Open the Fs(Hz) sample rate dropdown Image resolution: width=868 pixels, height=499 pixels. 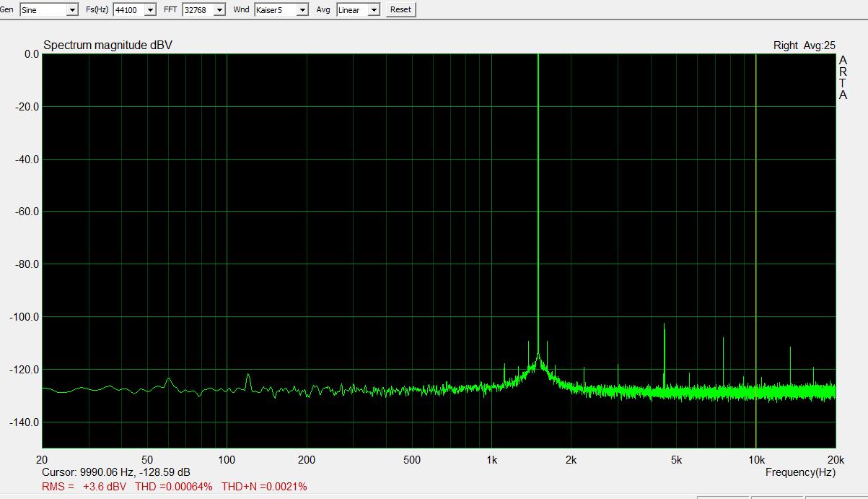coord(134,9)
